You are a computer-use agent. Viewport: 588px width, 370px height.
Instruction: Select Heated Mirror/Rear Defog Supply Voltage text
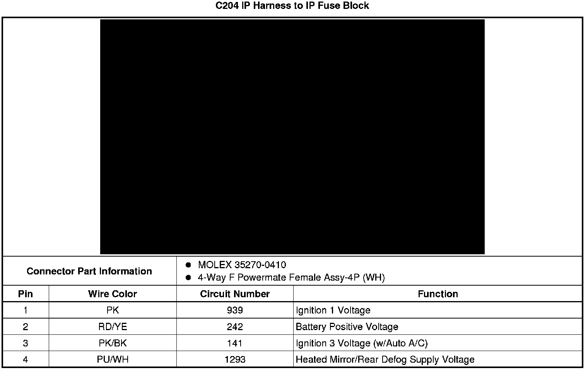[x=385, y=360]
